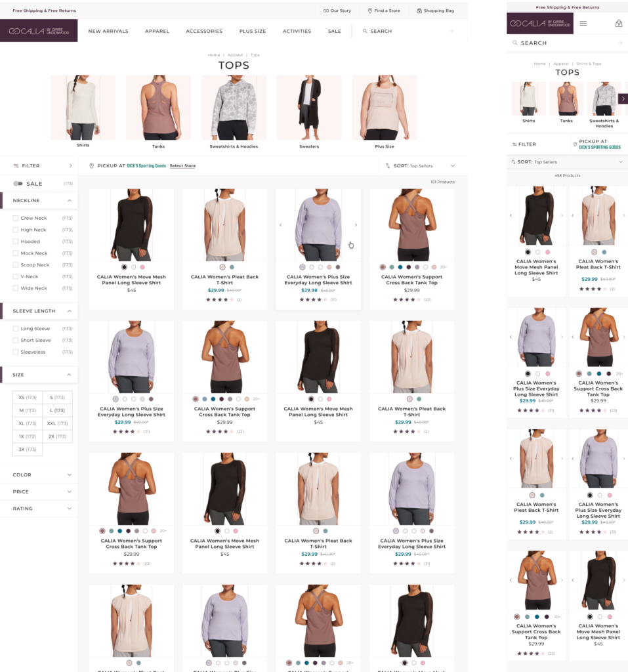The image size is (628, 672).
Task: Choose teal swatch on first Pleat Back T-Shirt
Action: tap(232, 267)
